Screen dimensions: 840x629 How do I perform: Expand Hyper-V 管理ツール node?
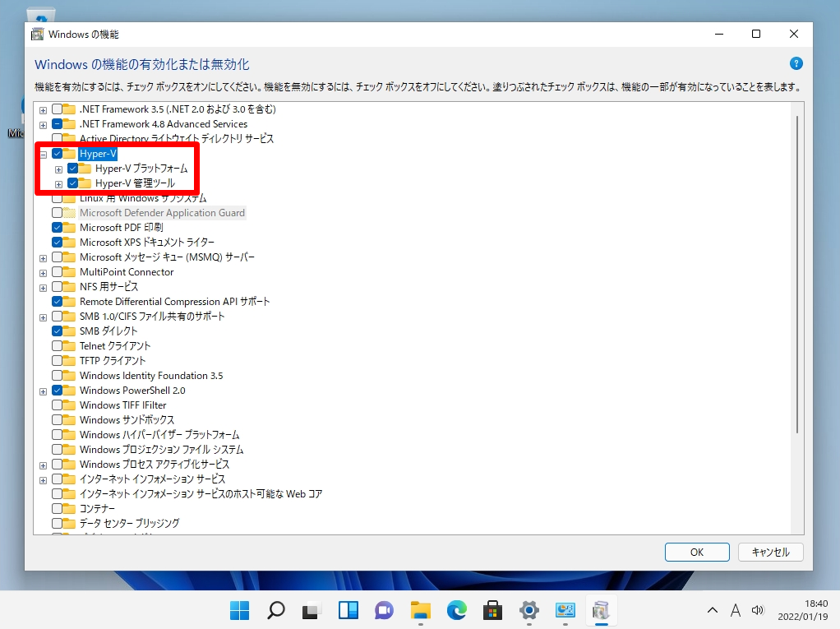point(59,184)
